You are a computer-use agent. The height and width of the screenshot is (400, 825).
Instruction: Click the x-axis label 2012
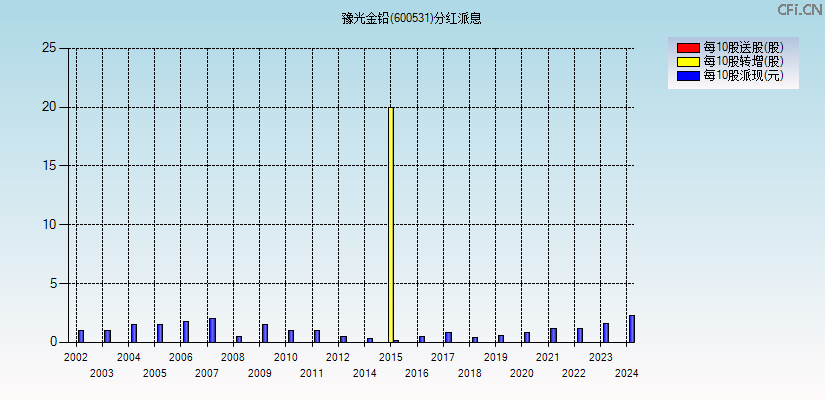(338, 357)
